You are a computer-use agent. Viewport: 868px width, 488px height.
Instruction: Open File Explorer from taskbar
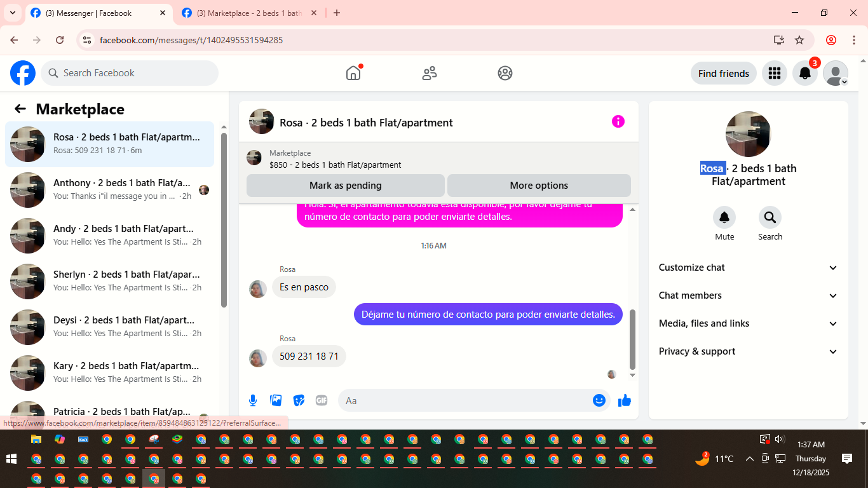(x=36, y=439)
